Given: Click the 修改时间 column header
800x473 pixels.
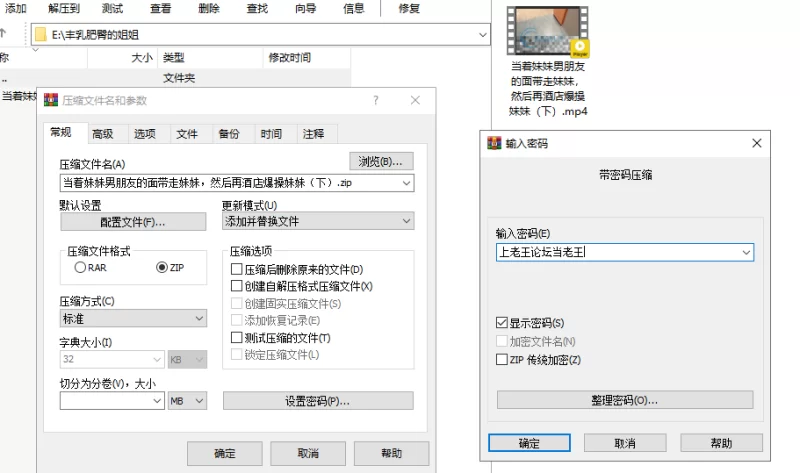Looking at the screenshot, I should [x=307, y=58].
